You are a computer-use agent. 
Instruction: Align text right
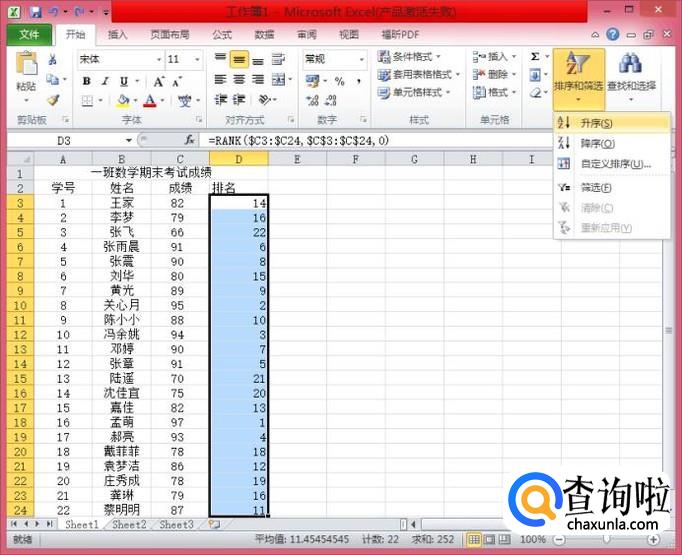pyautogui.click(x=258, y=80)
